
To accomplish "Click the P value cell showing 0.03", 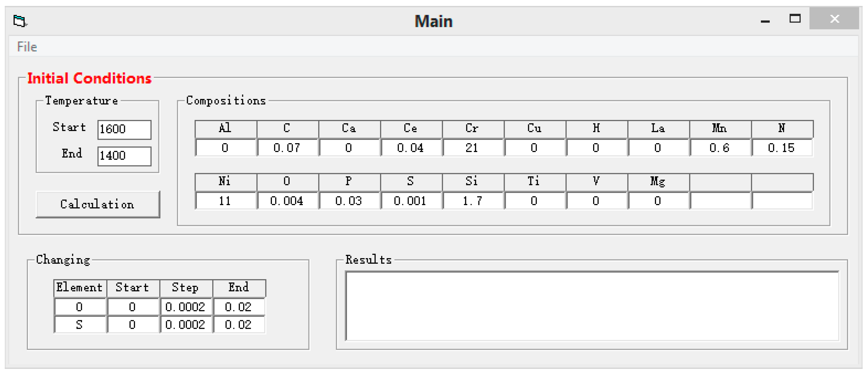I will [349, 201].
